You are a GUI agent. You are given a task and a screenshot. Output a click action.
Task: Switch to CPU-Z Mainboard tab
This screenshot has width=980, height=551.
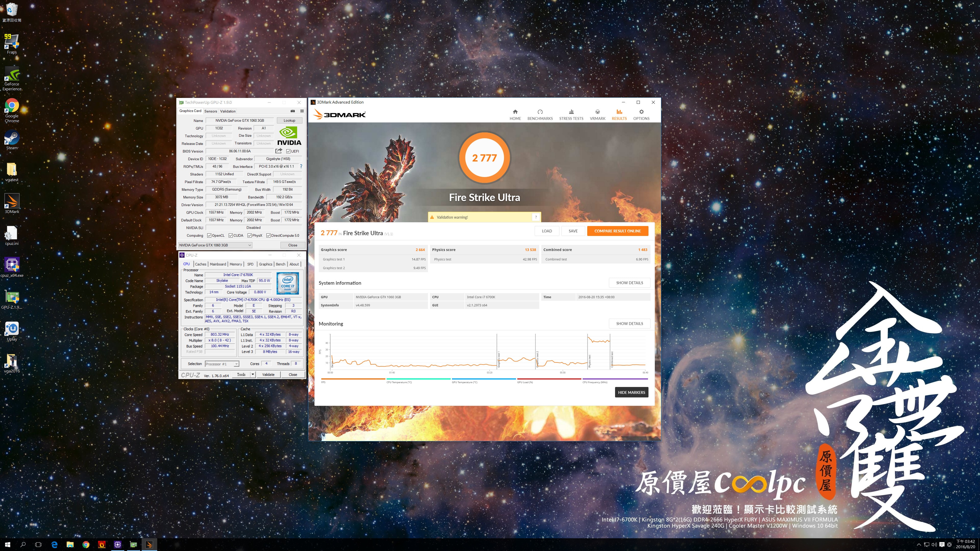tap(218, 264)
